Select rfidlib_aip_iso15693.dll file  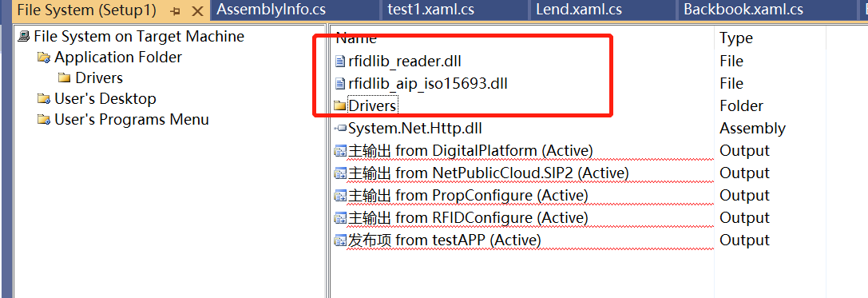pos(428,84)
